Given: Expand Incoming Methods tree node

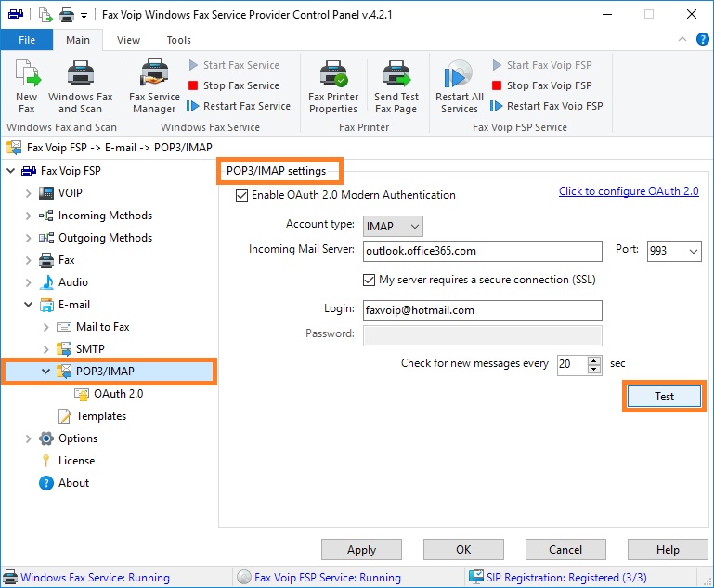Looking at the screenshot, I should click(28, 216).
